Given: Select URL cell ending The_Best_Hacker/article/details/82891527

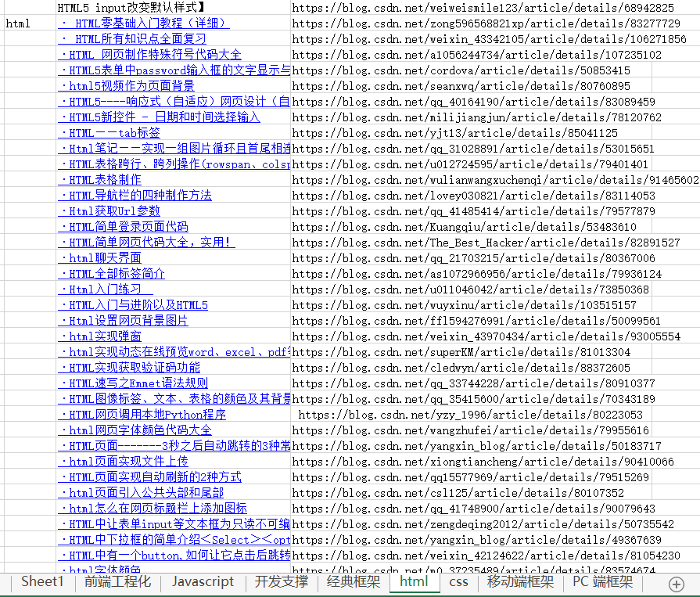Looking at the screenshot, I should click(486, 242).
